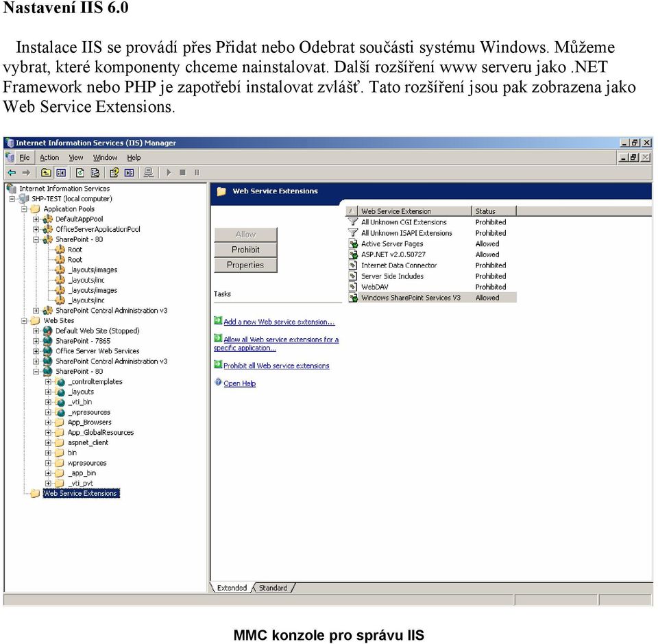Screen dimensions: 658x644
Task: Click the DefaultAppPool gear icon
Action: point(48,219)
